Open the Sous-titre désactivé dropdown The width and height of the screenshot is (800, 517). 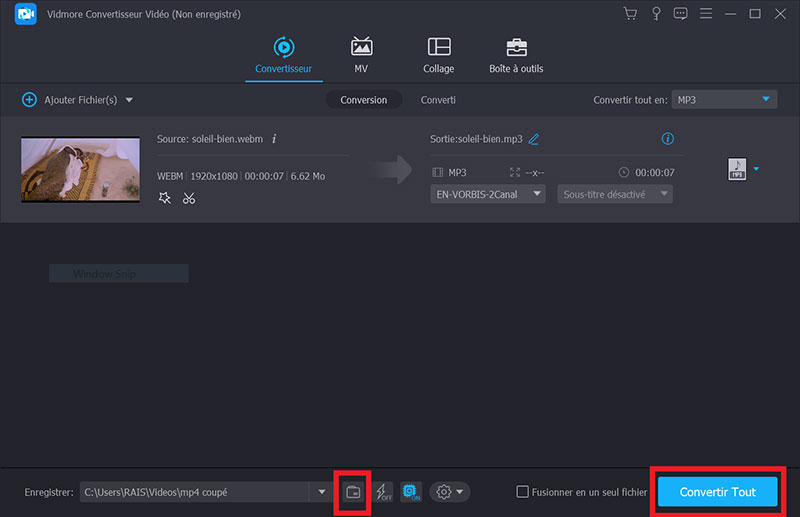pos(615,194)
